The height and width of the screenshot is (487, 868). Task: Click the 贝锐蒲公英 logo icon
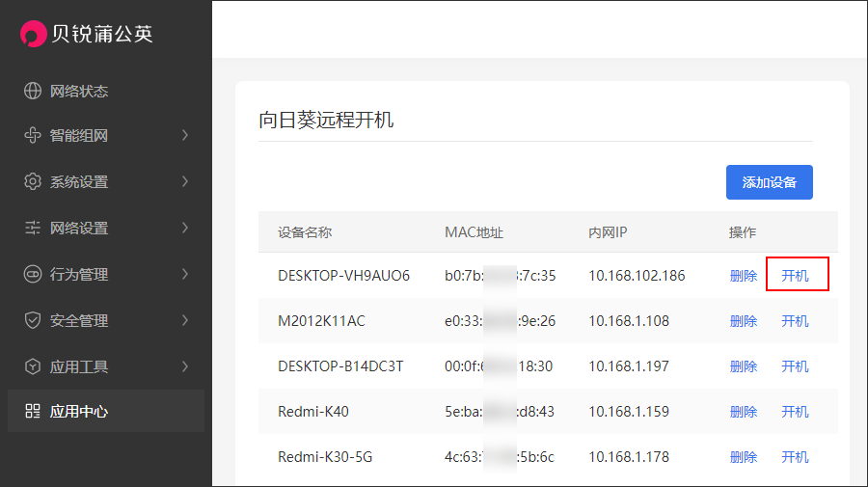[33, 34]
